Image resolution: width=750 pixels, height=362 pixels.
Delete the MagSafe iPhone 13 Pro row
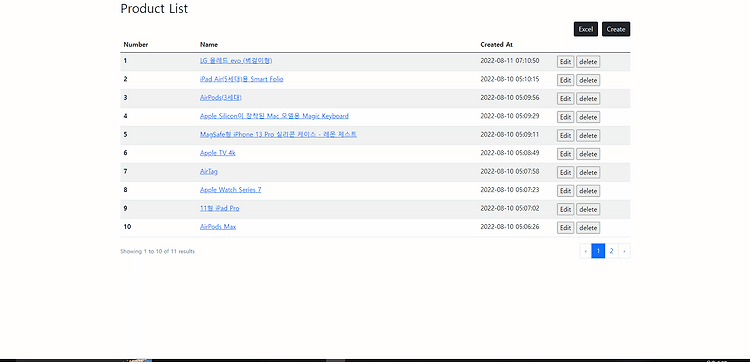coord(588,136)
